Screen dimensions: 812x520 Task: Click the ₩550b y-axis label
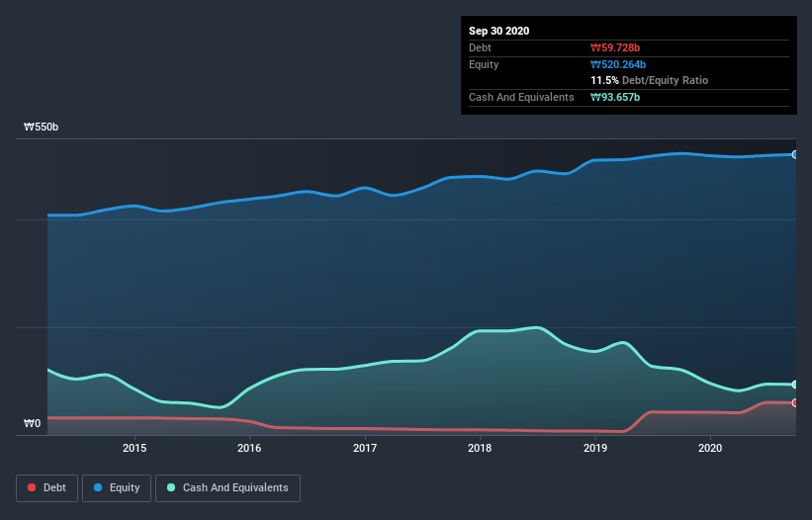(41, 127)
